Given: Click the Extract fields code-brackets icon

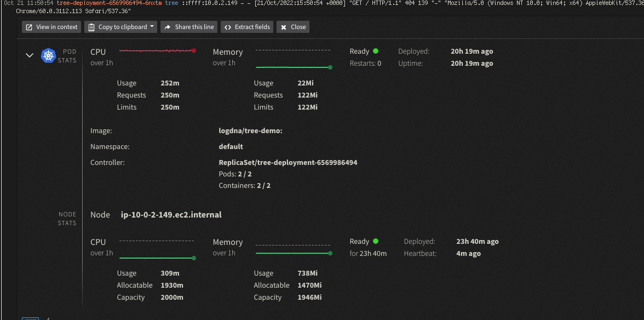Looking at the screenshot, I should 228,27.
